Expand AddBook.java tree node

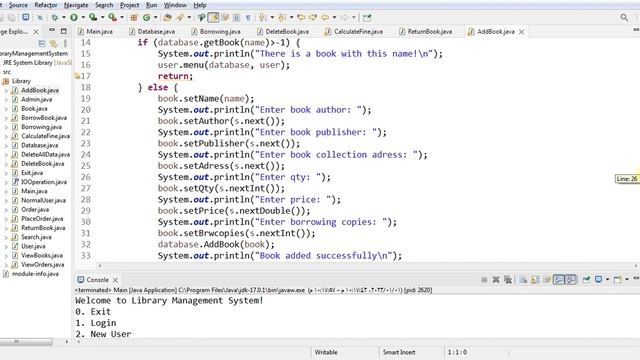click(6, 90)
